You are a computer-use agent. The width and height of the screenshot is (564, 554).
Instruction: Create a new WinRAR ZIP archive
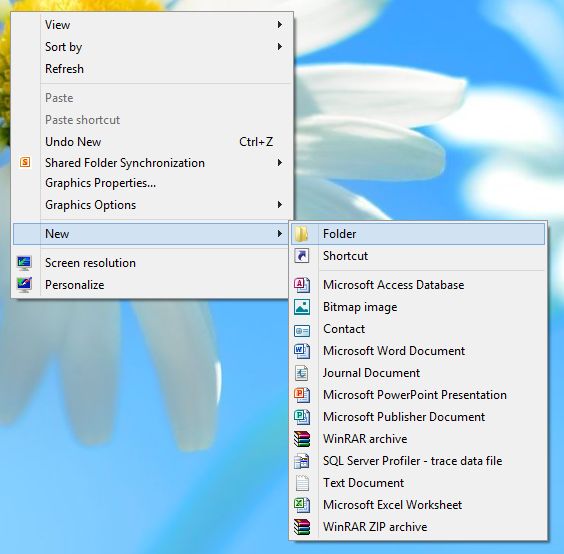pyautogui.click(x=418, y=527)
